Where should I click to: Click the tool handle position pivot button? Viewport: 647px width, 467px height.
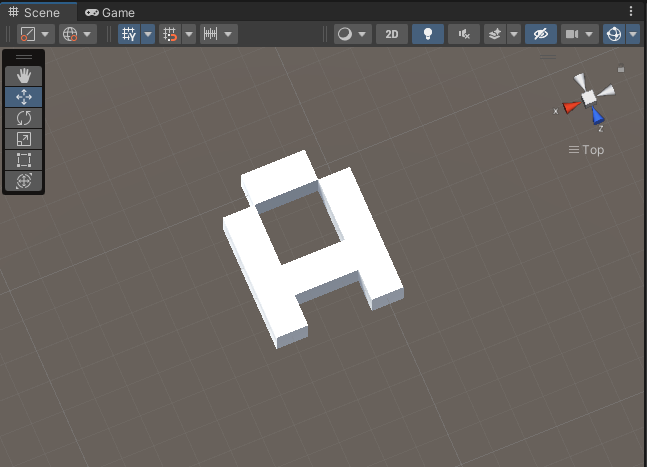(28, 34)
